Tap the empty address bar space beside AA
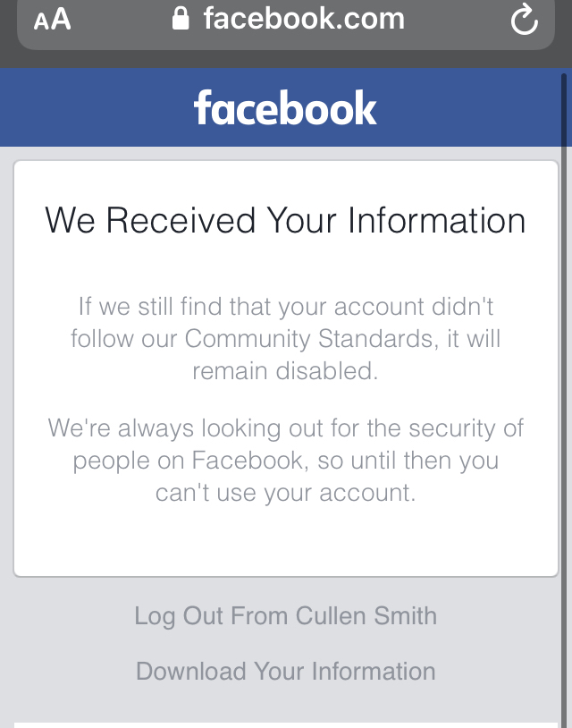572x728 pixels. point(121,19)
